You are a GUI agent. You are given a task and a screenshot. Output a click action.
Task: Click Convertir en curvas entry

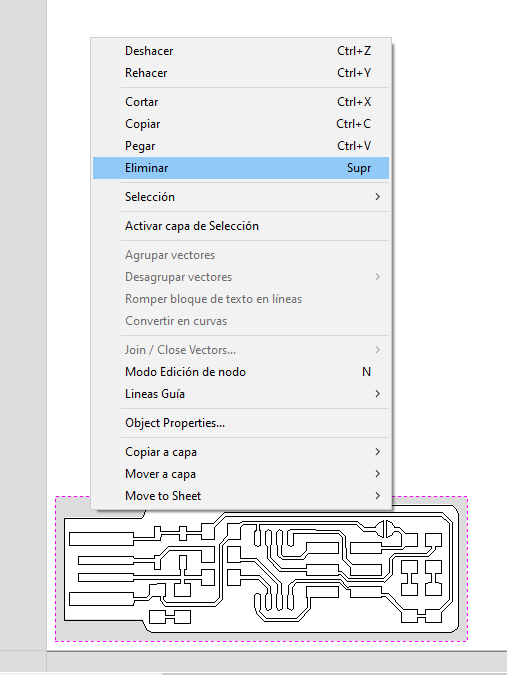point(241,321)
